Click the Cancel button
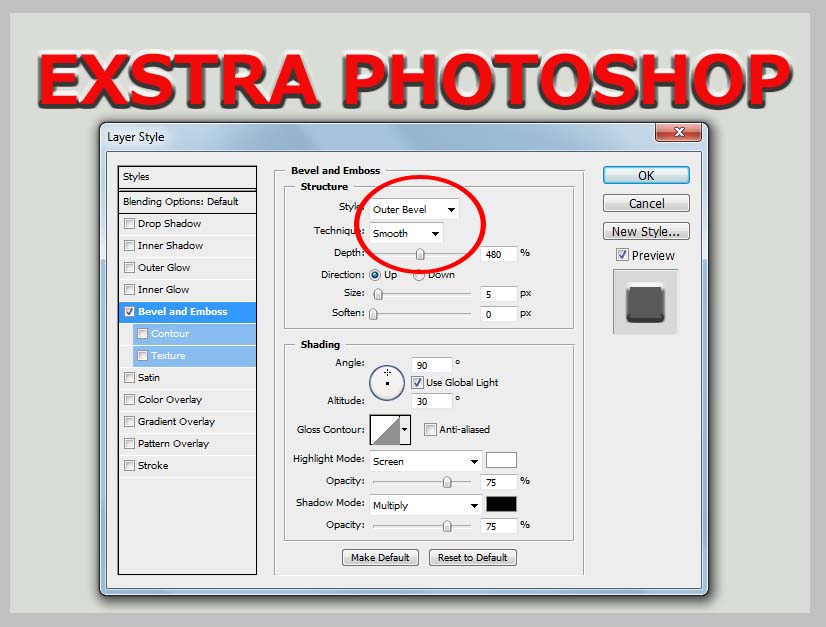The height and width of the screenshot is (627, 826). (646, 203)
